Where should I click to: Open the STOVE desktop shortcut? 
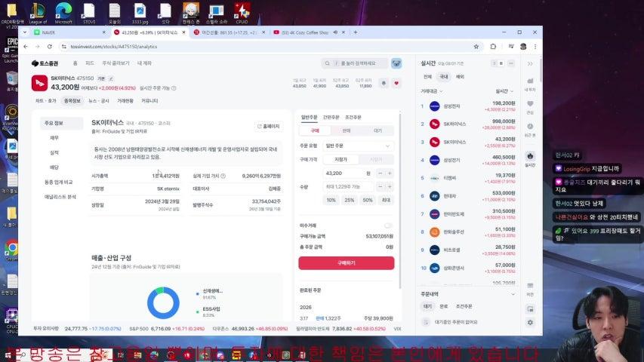pos(89,12)
